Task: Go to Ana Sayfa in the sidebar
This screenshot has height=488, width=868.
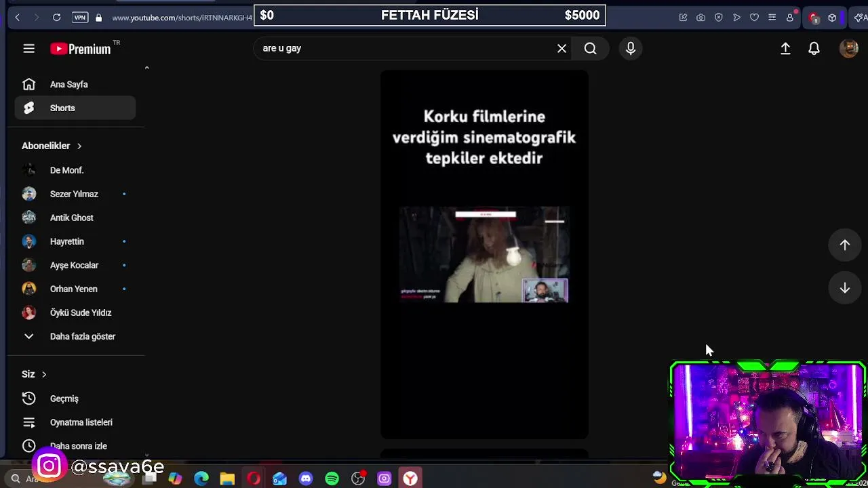Action: 75,84
